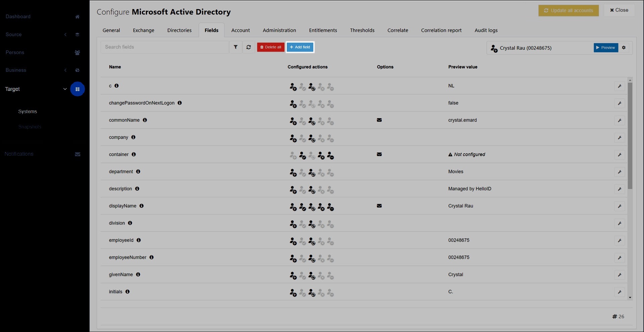The image size is (644, 332).
Task: Show info icon for changePasswordOnNextLogon
Action: tap(180, 103)
